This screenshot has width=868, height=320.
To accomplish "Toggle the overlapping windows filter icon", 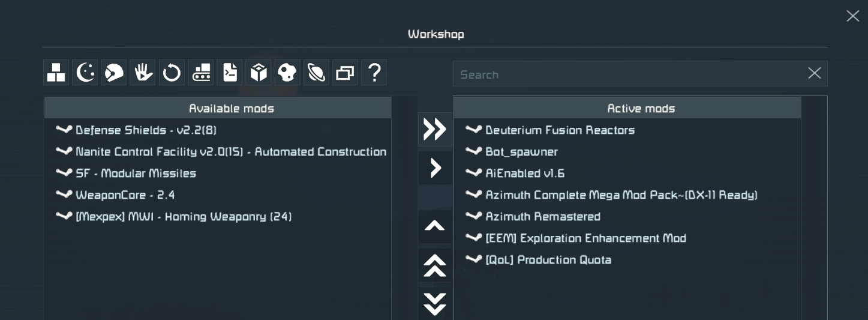I will point(346,73).
